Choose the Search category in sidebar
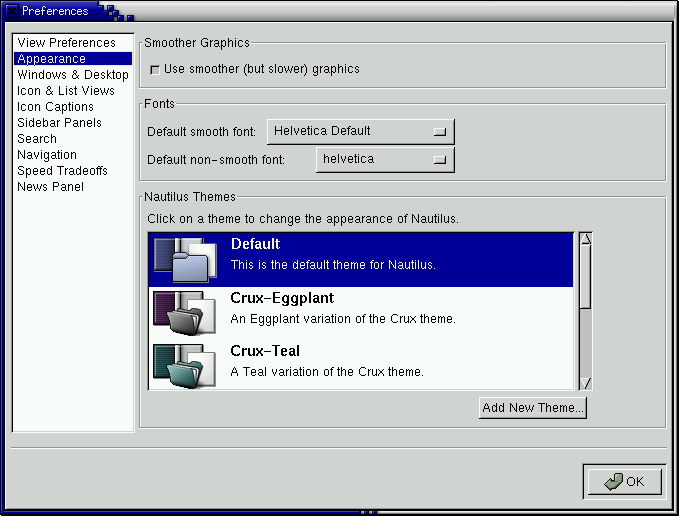679x516 pixels. click(37, 139)
